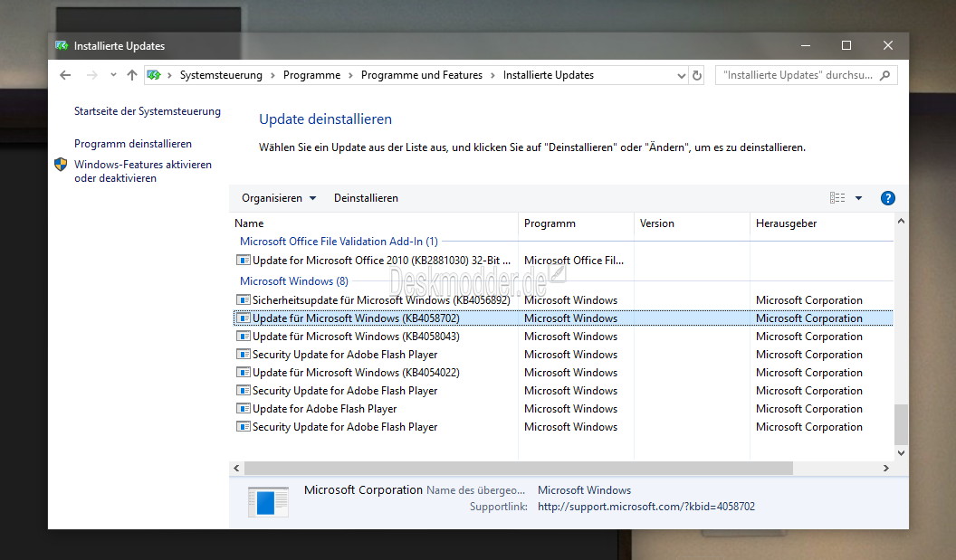The image size is (956, 560).
Task: Minimize the Installierte Updates window
Action: coord(806,46)
